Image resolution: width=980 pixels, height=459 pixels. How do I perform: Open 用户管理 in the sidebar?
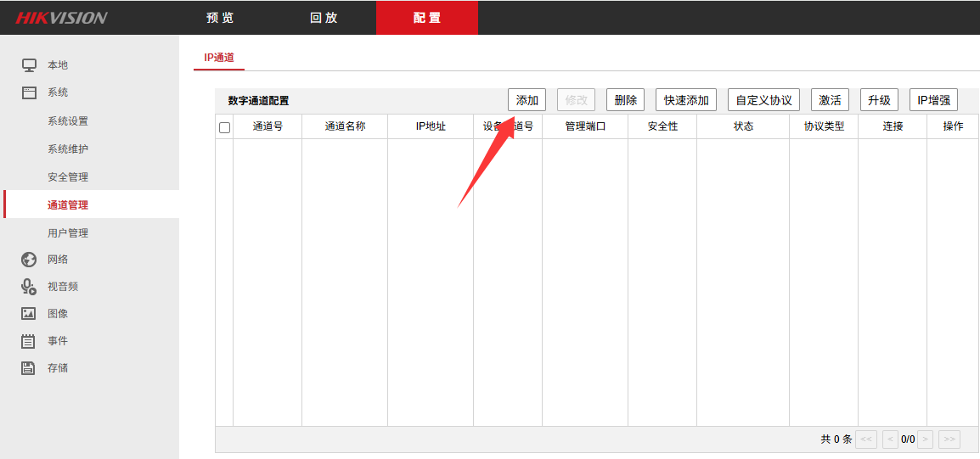pyautogui.click(x=68, y=233)
